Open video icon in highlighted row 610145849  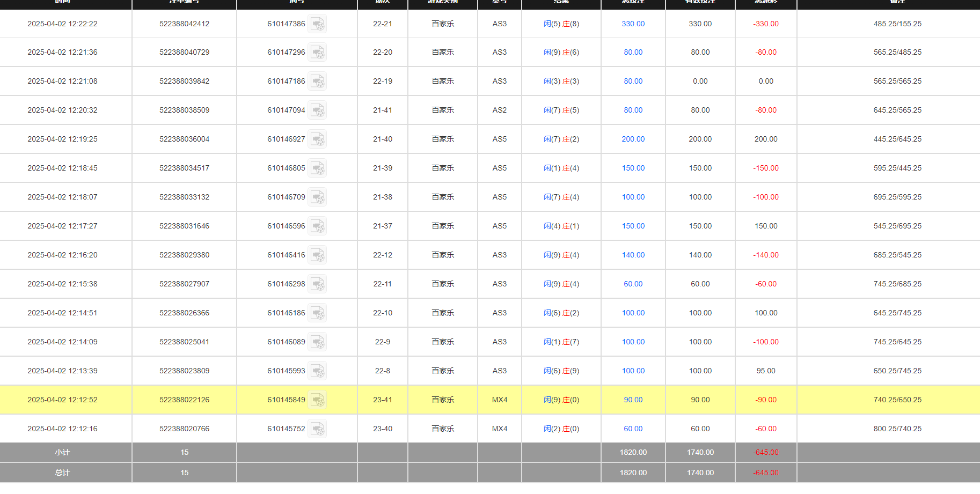[x=317, y=400]
